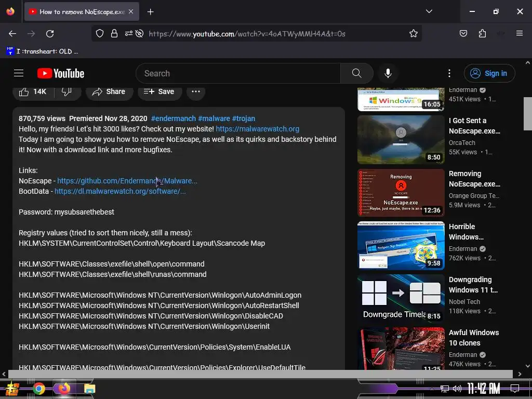Open YouTube settings three-dot menu
Image resolution: width=532 pixels, height=399 pixels.
point(449,73)
